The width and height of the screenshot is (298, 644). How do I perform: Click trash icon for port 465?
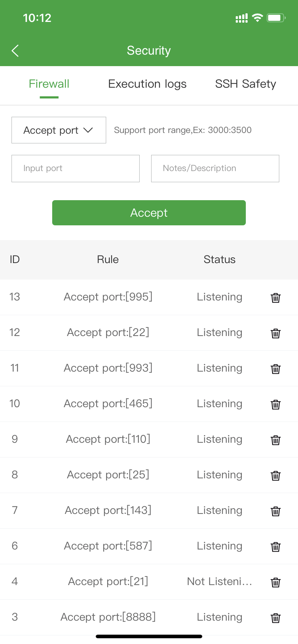[275, 404]
